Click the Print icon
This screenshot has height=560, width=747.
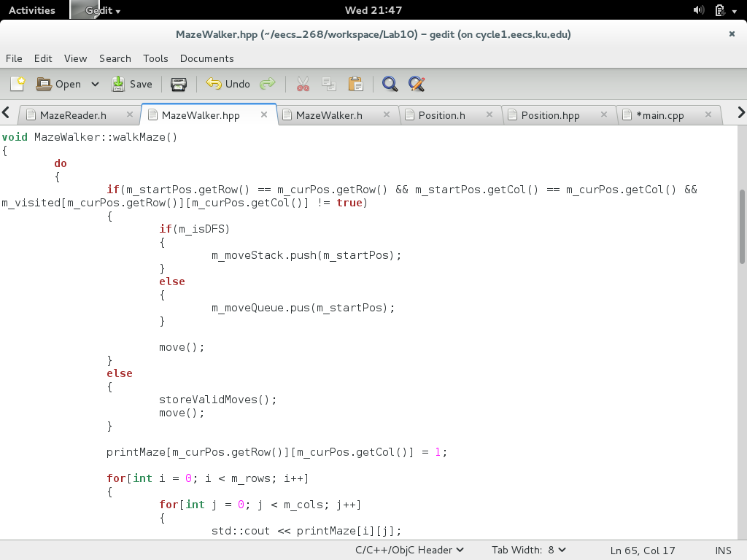(179, 84)
